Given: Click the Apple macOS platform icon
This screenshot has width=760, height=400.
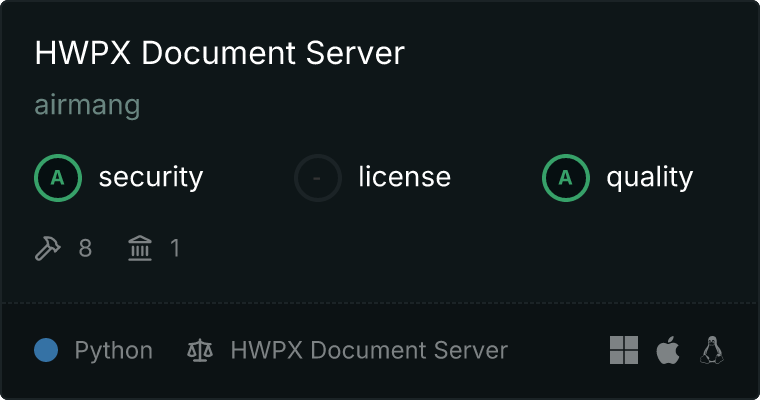Looking at the screenshot, I should pos(667,350).
